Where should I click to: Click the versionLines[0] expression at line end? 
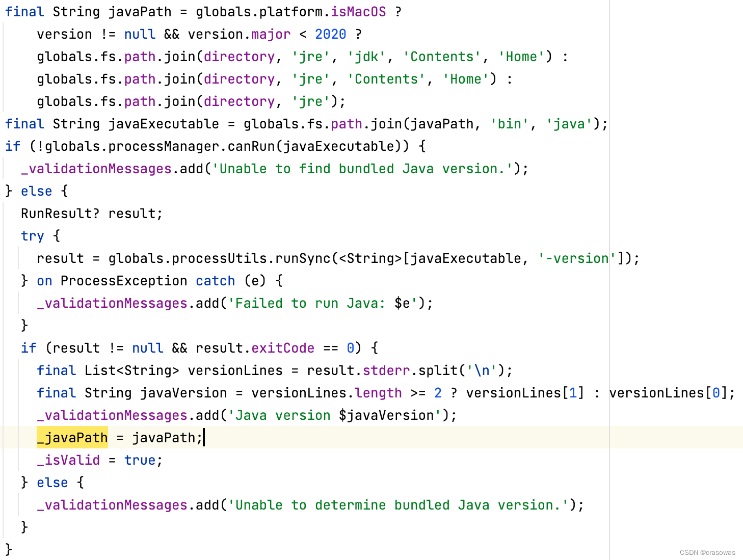point(668,393)
